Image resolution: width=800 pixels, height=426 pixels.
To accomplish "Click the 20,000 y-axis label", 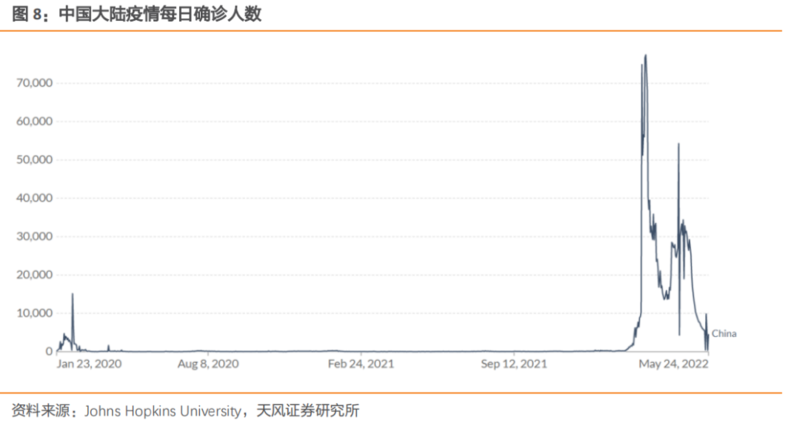I will [x=33, y=275].
